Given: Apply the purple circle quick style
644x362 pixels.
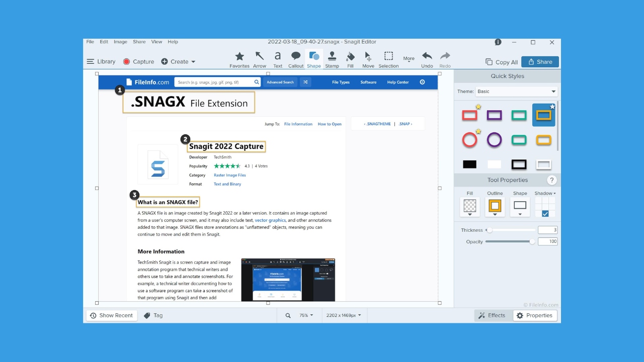Looking at the screenshot, I should point(494,140).
